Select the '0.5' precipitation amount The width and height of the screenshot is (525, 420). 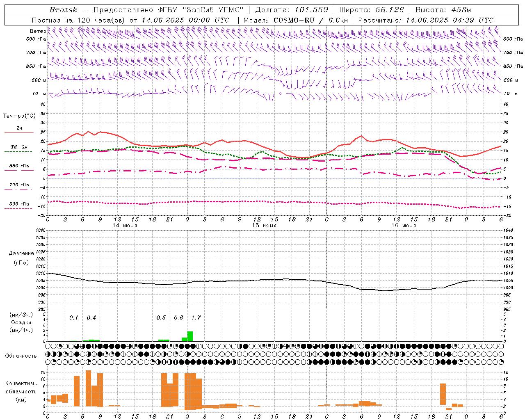pos(161,318)
